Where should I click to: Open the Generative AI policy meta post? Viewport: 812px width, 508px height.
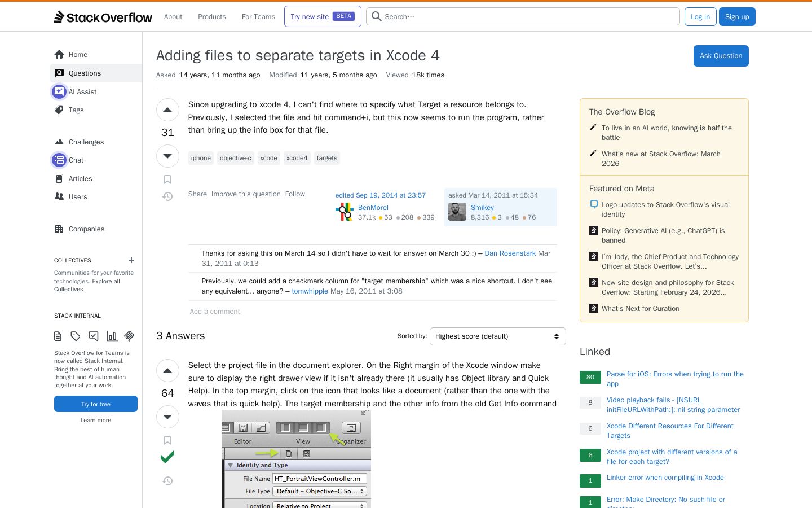663,235
